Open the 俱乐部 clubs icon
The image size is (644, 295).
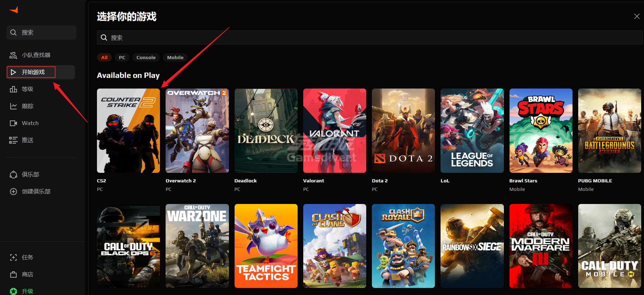pos(13,175)
